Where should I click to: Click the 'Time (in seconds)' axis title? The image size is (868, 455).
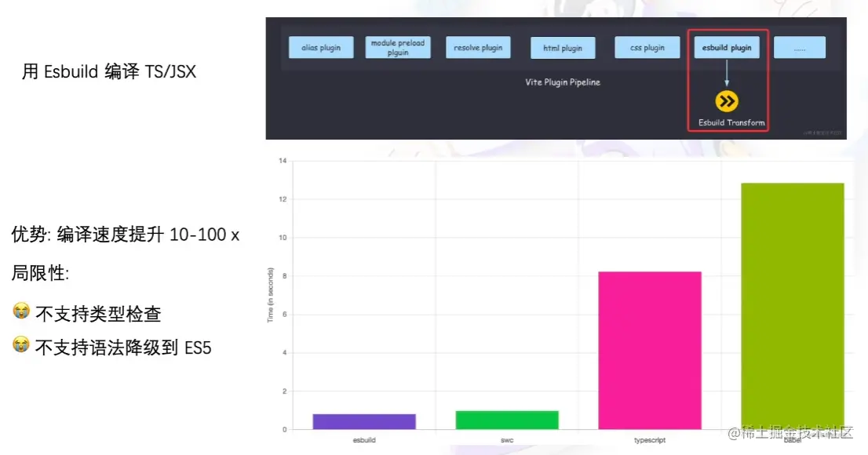270,295
